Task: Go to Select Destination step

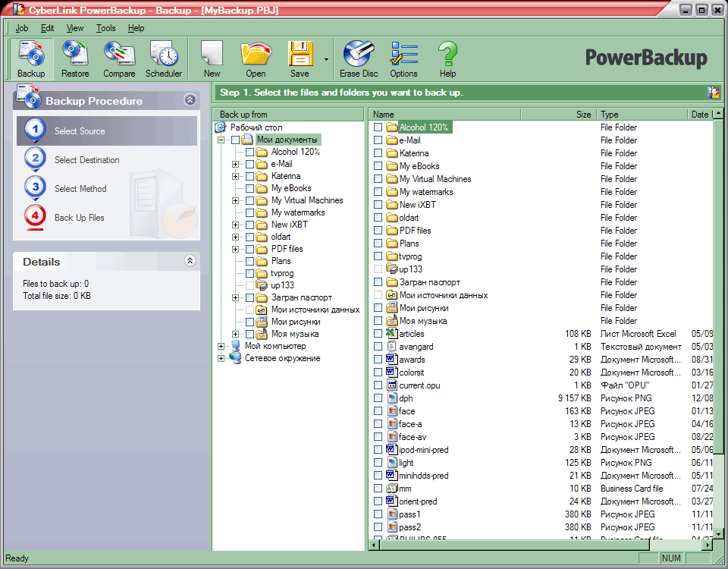Action: (x=86, y=160)
